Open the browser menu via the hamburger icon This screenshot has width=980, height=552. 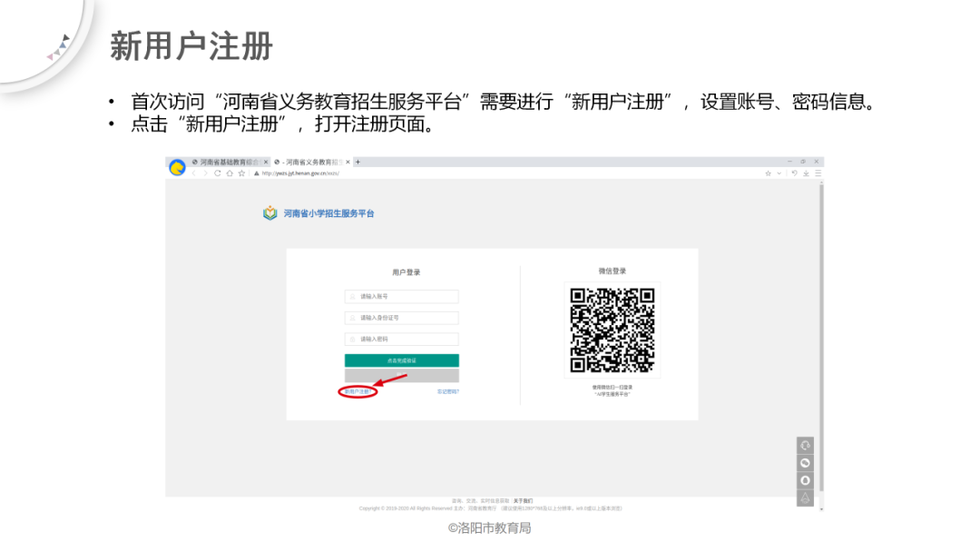[818, 172]
